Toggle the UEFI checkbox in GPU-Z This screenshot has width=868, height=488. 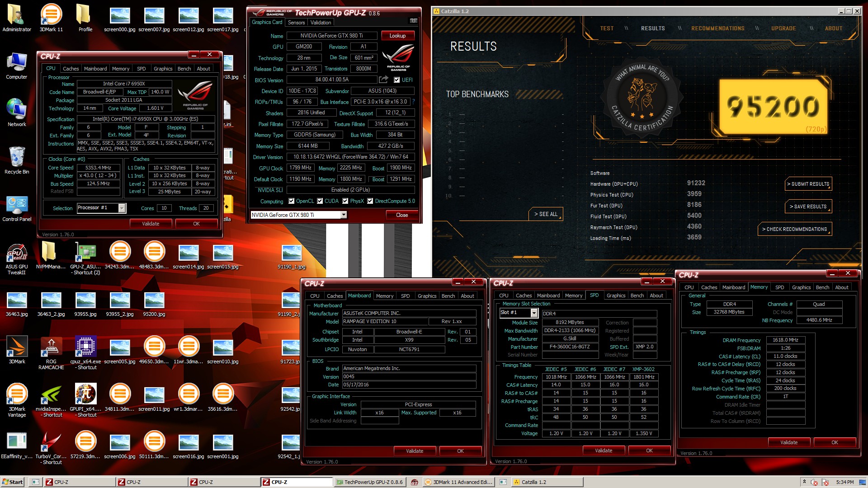tap(396, 80)
